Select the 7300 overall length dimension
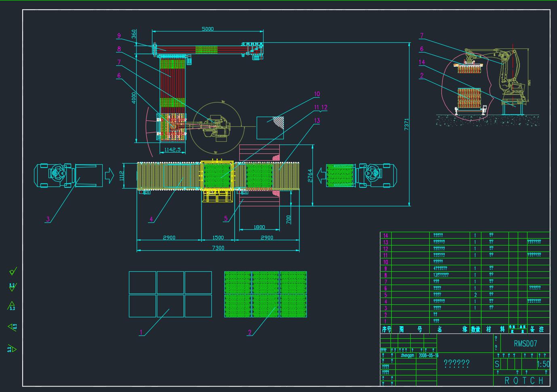557x392 pixels. click(x=218, y=248)
